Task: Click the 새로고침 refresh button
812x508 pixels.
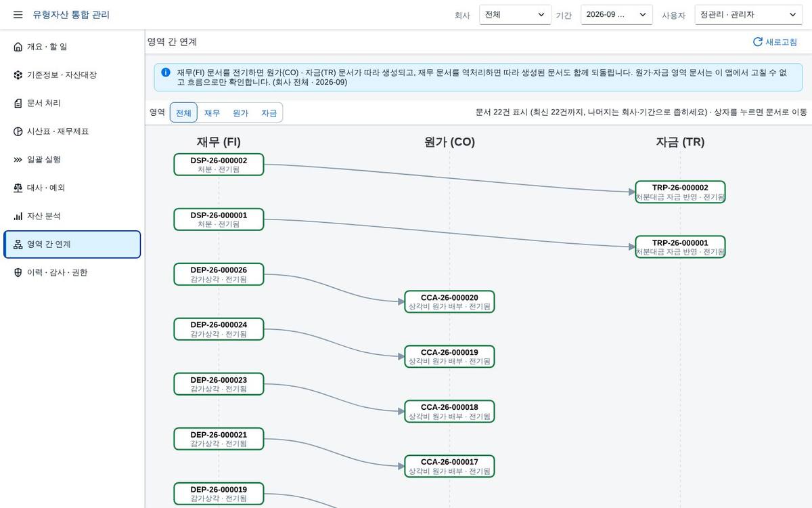Action: [x=775, y=42]
